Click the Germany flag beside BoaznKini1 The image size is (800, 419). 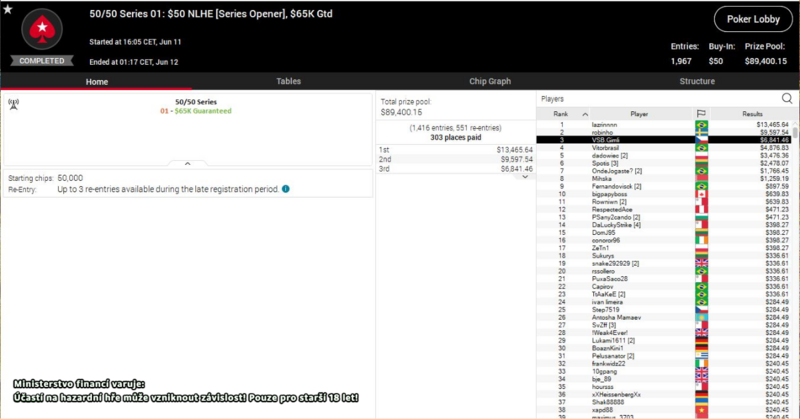tap(702, 348)
